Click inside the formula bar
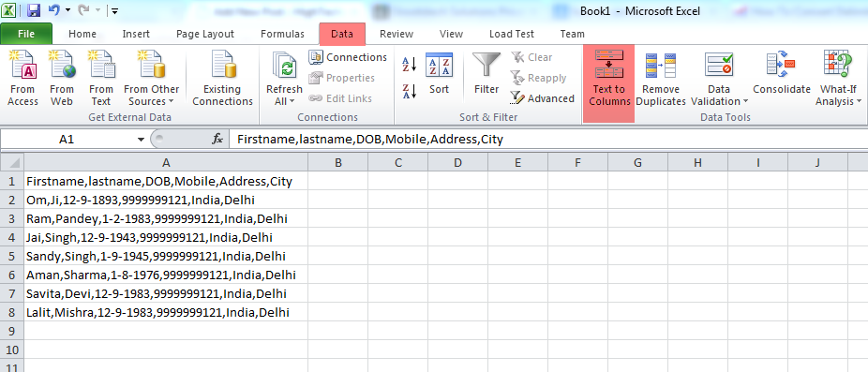The width and height of the screenshot is (868, 372). (548, 140)
